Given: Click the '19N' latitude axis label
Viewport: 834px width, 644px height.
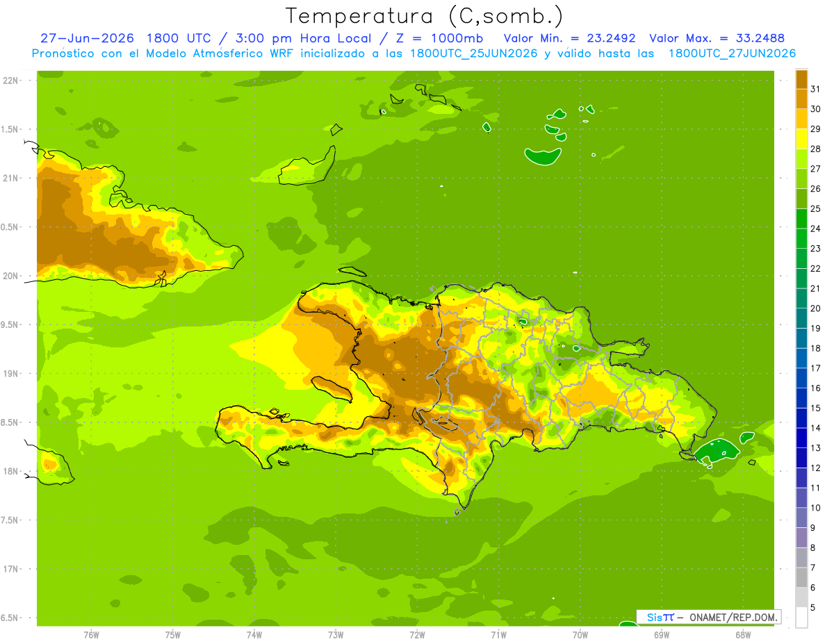Looking at the screenshot, I should pyautogui.click(x=10, y=374).
